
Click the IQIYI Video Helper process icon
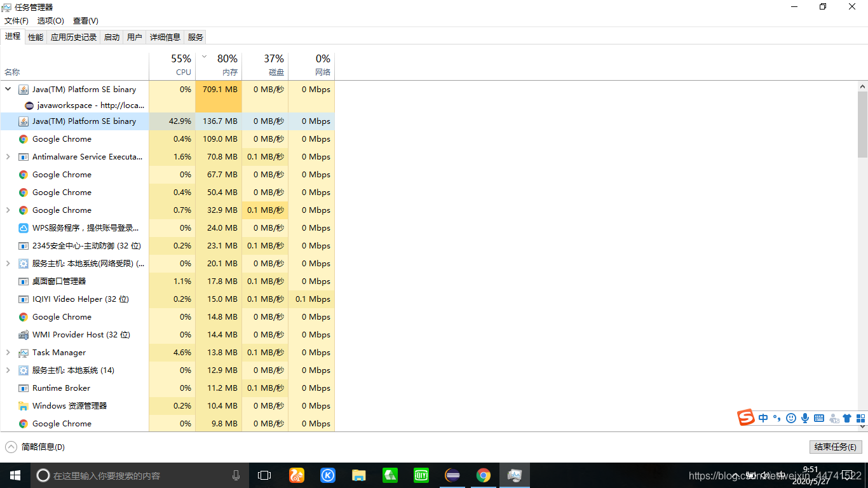(24, 299)
